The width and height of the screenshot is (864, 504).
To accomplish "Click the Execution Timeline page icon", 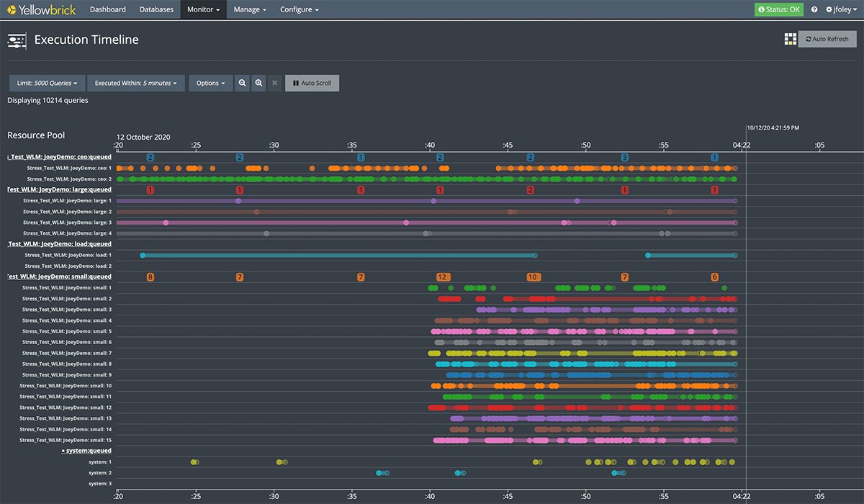I will [17, 40].
